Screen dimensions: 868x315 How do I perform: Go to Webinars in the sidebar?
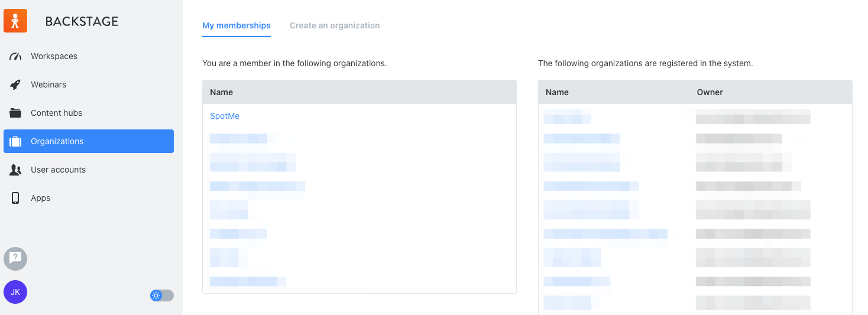[x=89, y=85]
